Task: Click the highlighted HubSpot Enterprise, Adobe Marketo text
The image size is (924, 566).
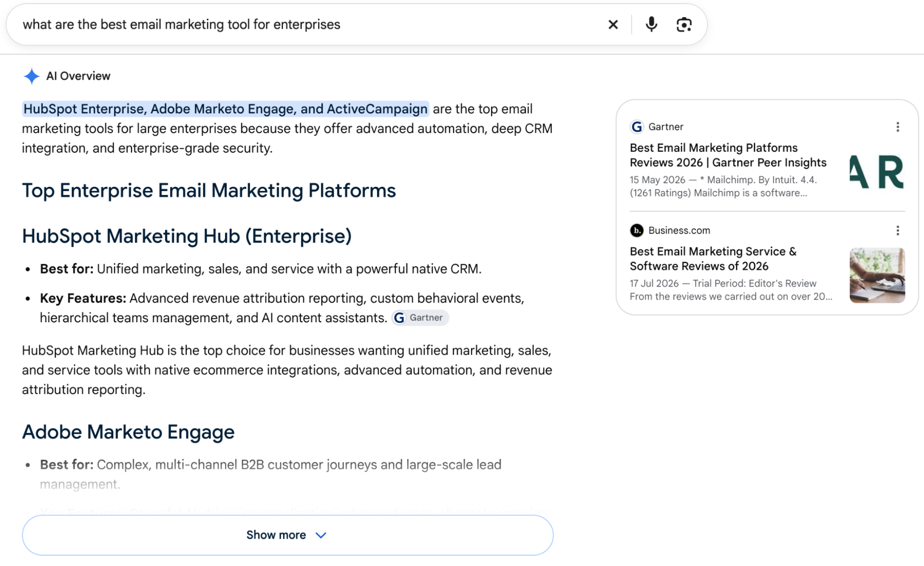Action: coord(226,109)
